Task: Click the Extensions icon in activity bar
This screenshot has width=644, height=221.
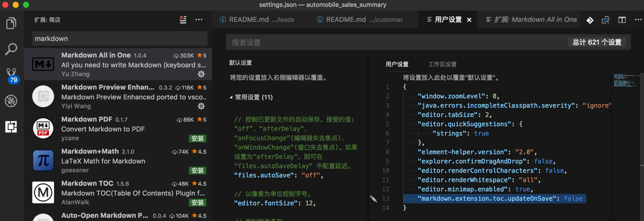Action: click(11, 127)
